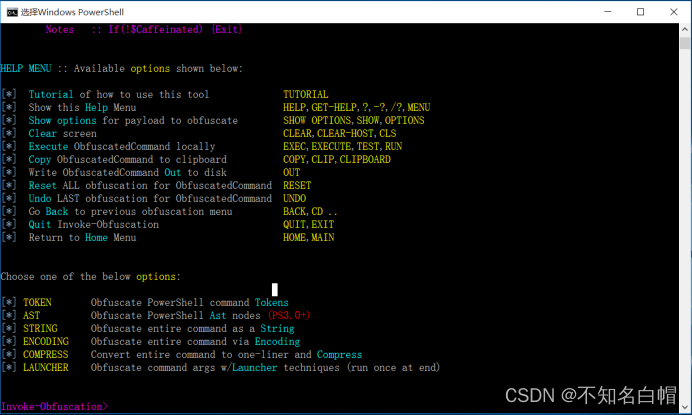Click 'Copy ObfuscatedCommand to clipboard' line
Screen dimensions: 692x415
click(x=128, y=159)
